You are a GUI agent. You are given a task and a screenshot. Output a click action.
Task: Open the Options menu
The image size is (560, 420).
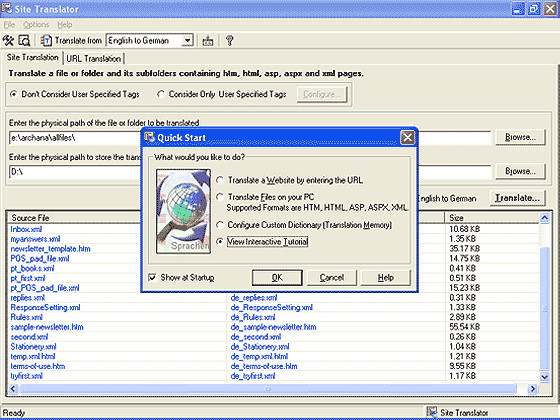pyautogui.click(x=36, y=25)
